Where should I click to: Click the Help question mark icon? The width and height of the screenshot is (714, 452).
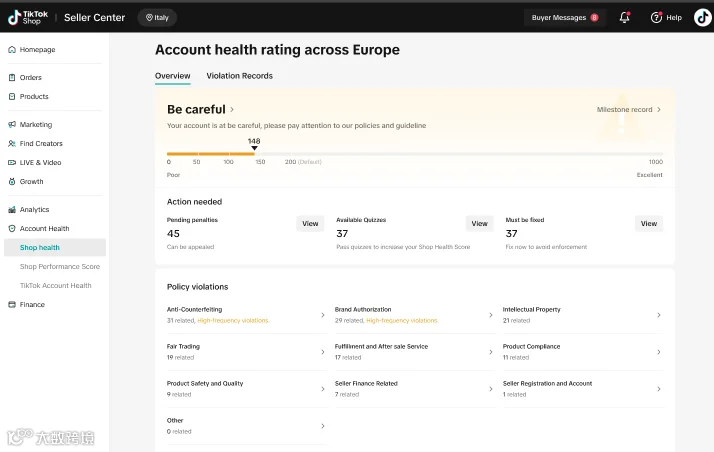(x=656, y=17)
